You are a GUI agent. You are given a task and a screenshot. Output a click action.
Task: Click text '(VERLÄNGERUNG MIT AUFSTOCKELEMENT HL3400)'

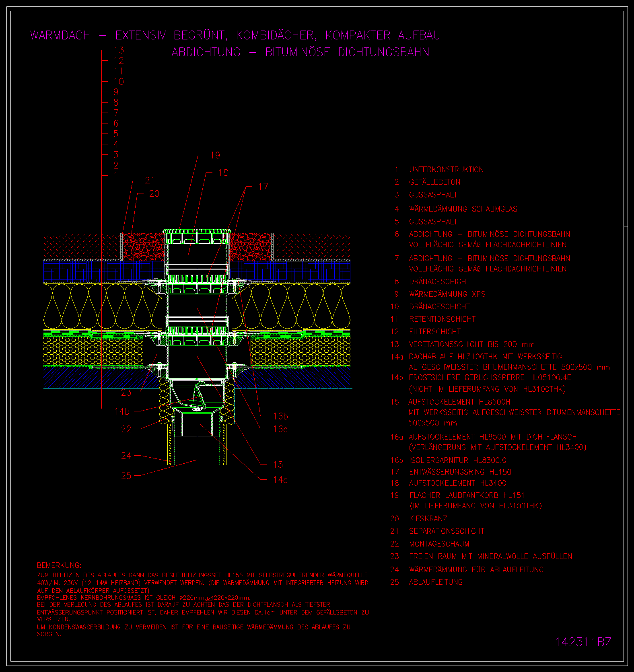point(497,447)
